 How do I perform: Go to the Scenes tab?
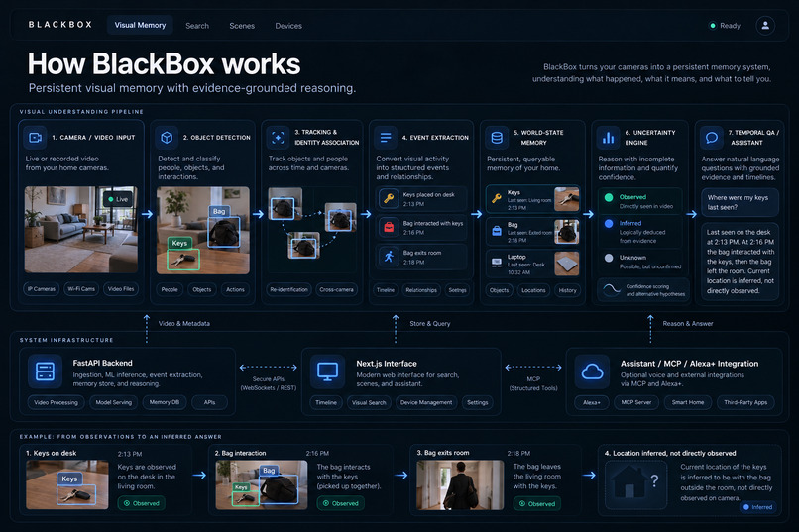click(242, 26)
